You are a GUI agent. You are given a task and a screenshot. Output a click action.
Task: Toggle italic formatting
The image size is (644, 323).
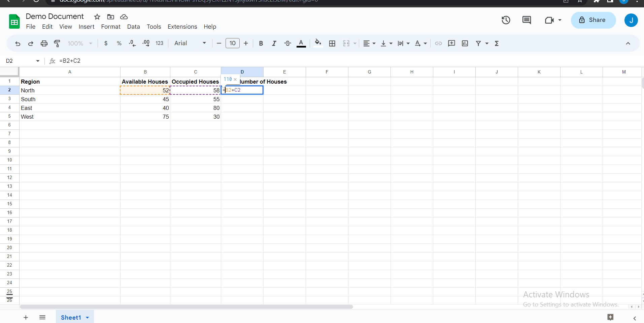[274, 43]
